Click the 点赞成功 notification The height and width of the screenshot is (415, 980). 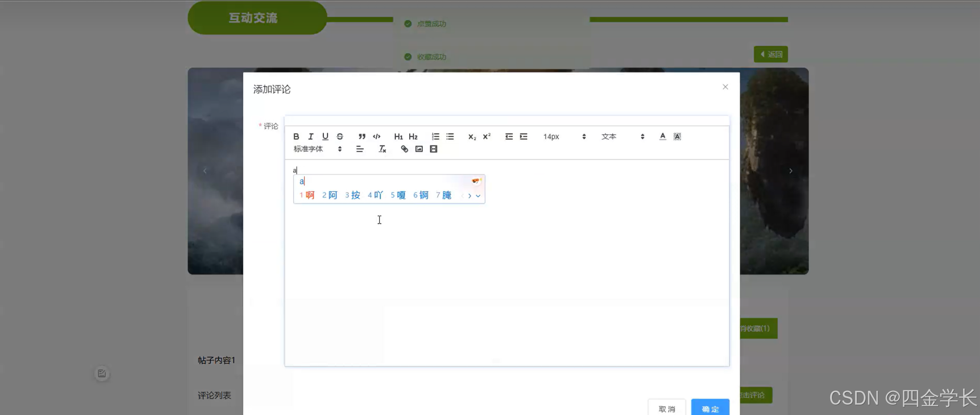[x=491, y=24]
